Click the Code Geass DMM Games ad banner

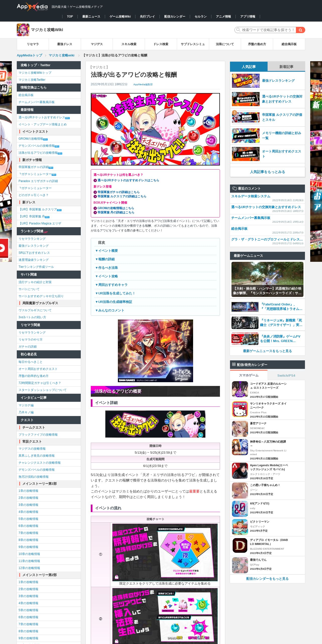click(x=155, y=351)
